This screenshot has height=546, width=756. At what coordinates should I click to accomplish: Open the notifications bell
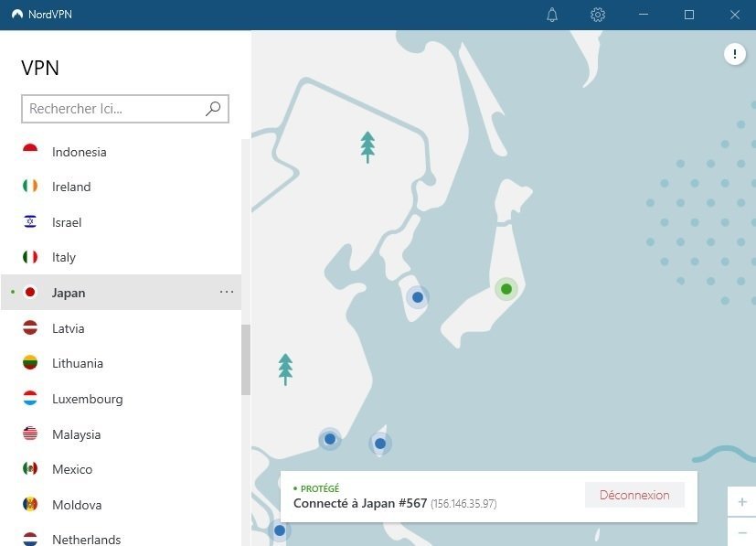pyautogui.click(x=552, y=15)
